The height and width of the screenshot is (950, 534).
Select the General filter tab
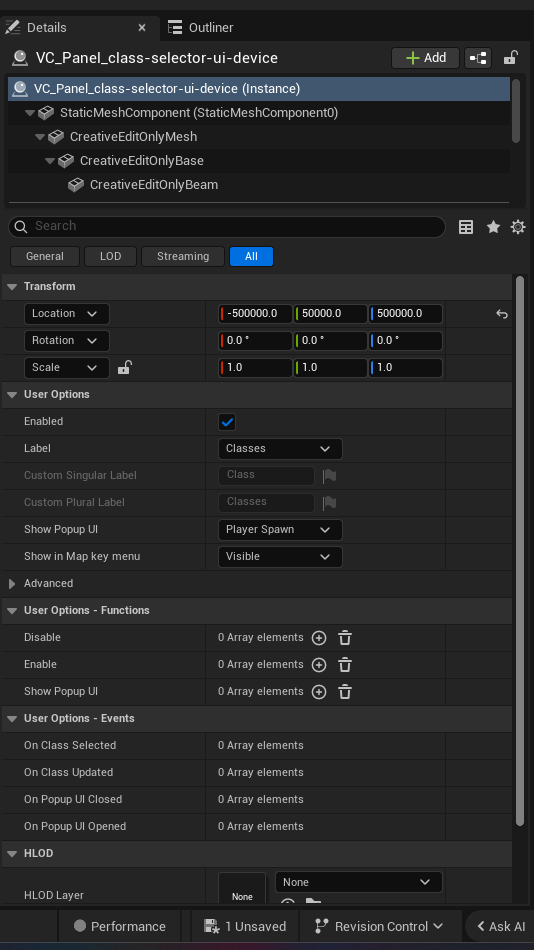coord(45,256)
